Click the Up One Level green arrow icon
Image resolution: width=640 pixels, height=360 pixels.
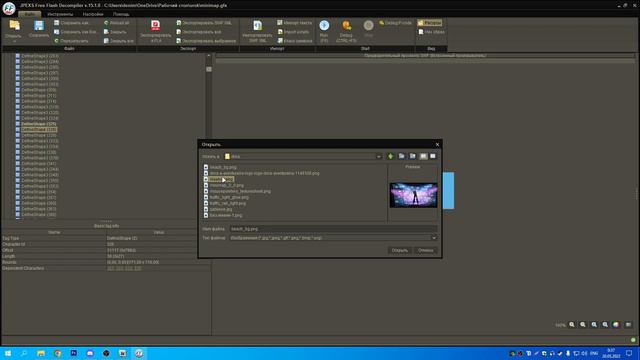point(391,156)
